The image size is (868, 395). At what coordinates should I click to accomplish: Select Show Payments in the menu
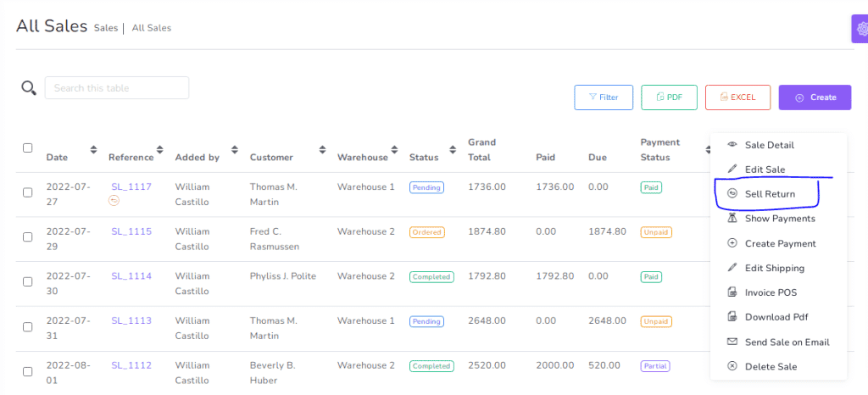click(x=779, y=219)
